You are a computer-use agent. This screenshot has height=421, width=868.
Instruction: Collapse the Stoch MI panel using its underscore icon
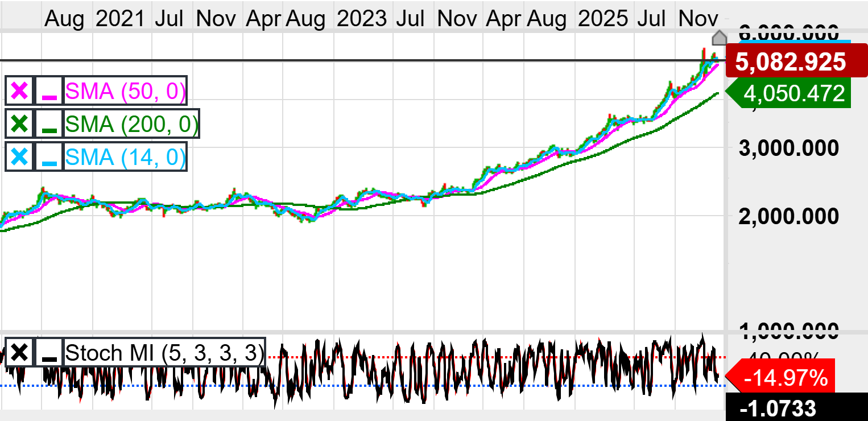point(49,353)
